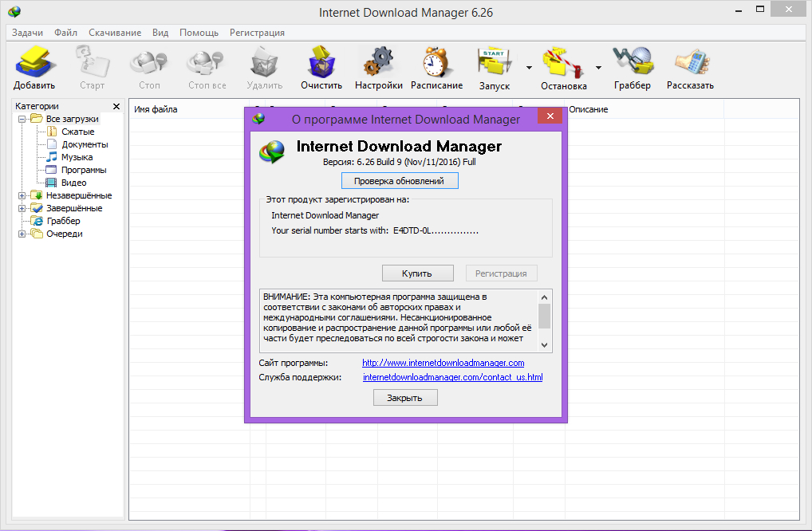The width and height of the screenshot is (812, 531).
Task: Open the Скачивание menu
Action: tap(115, 33)
